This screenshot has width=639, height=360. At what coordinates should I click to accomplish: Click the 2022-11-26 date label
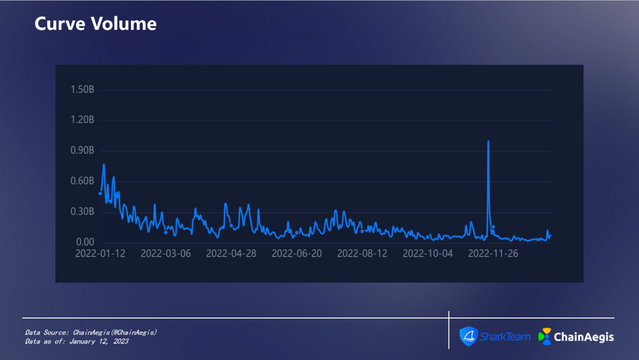point(493,254)
